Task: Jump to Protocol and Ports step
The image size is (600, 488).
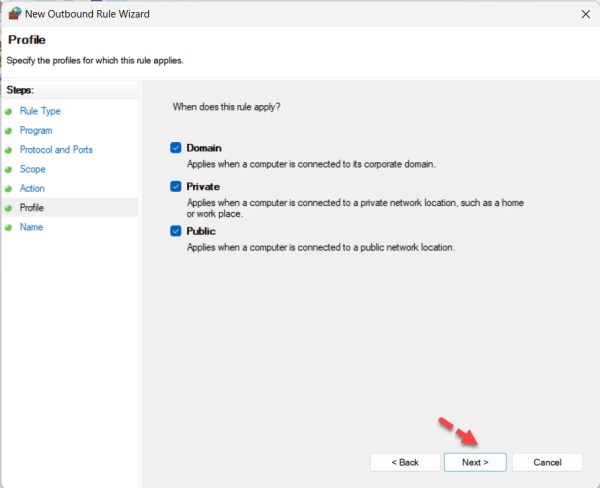Action: coord(56,150)
